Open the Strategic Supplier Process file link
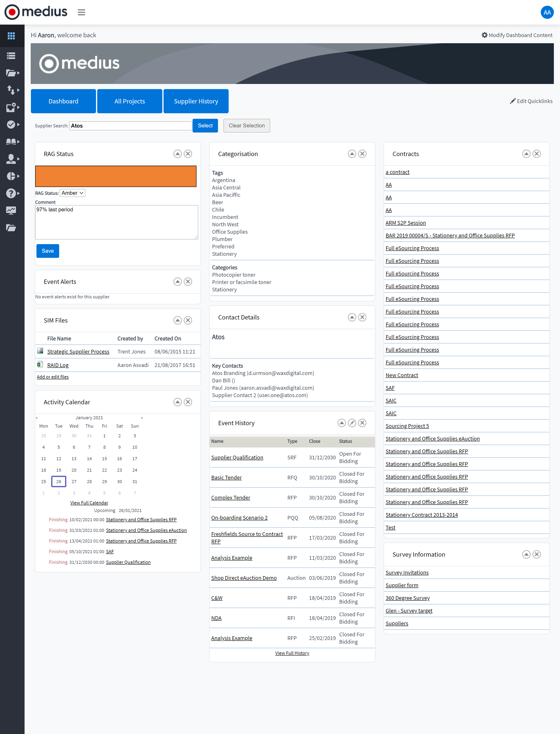The width and height of the screenshot is (560, 734). pos(78,351)
